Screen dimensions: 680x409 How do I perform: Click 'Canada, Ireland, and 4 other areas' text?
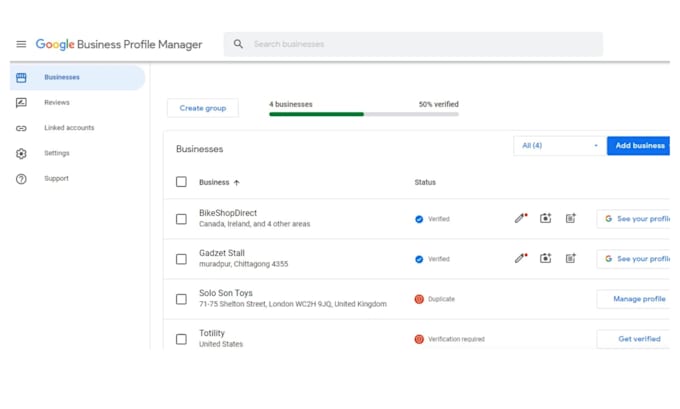255,224
